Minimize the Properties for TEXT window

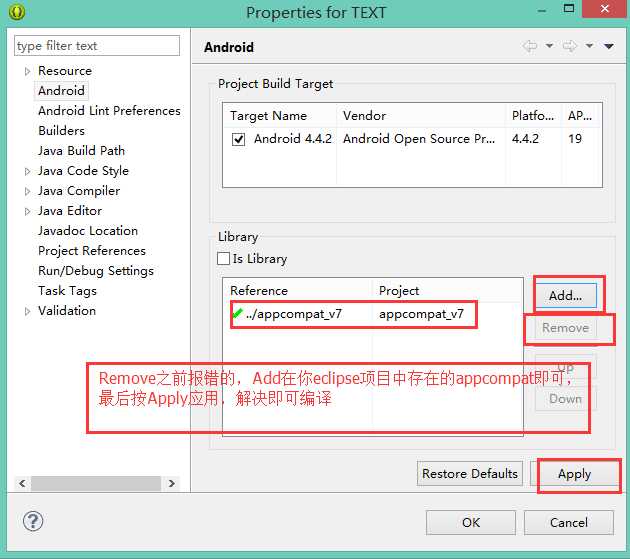(542, 10)
